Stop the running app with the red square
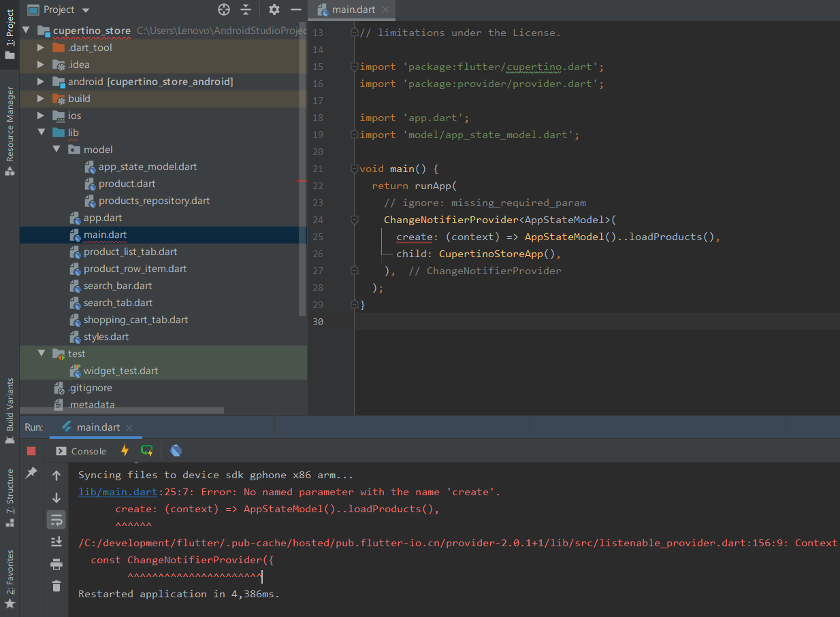The image size is (840, 617). tap(31, 451)
